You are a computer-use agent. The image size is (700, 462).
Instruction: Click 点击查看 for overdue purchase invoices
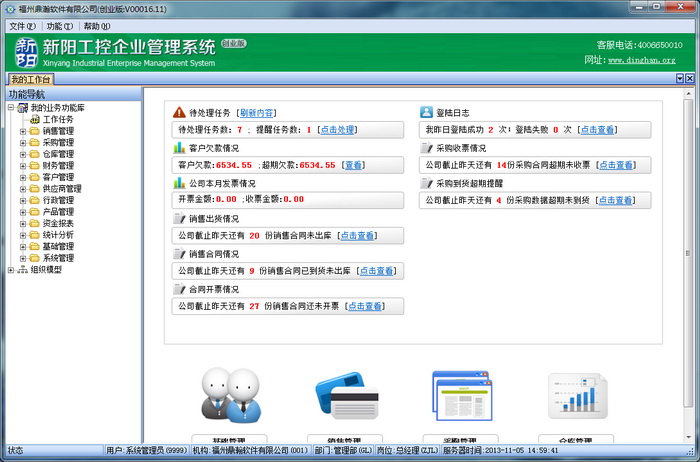(x=617, y=165)
